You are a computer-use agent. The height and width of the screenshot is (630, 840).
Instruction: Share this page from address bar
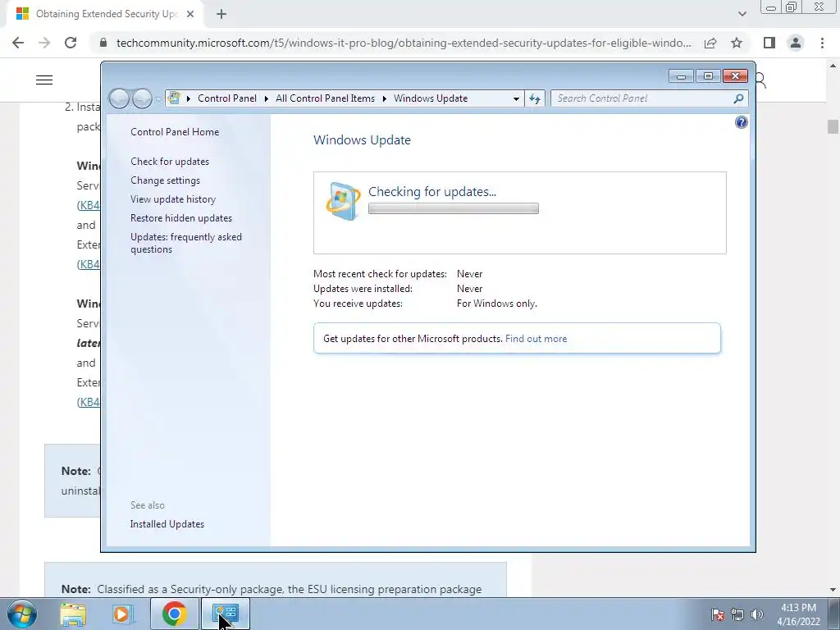pyautogui.click(x=710, y=43)
